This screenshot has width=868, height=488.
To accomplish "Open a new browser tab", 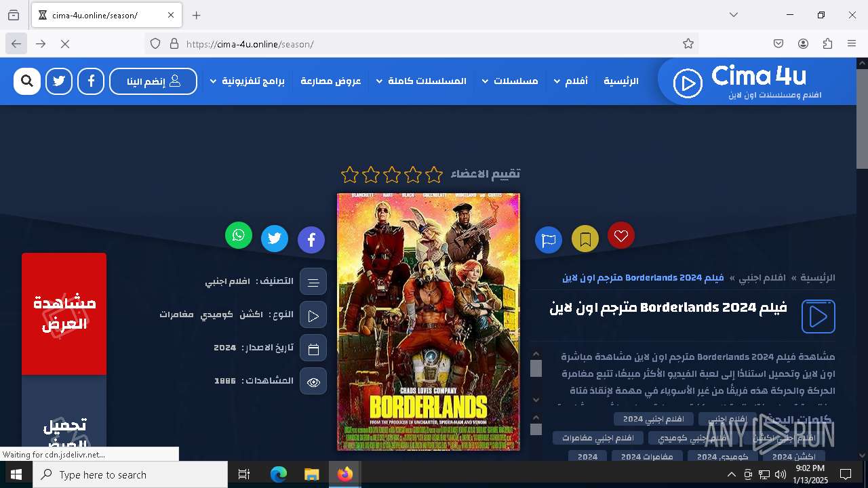I will coord(197,15).
